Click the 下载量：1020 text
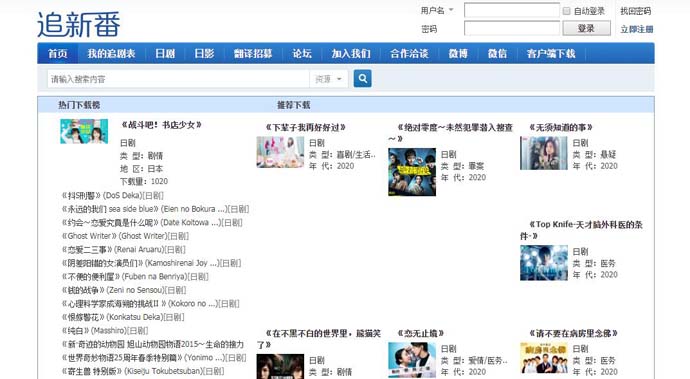This screenshot has height=379, width=690. point(144,181)
